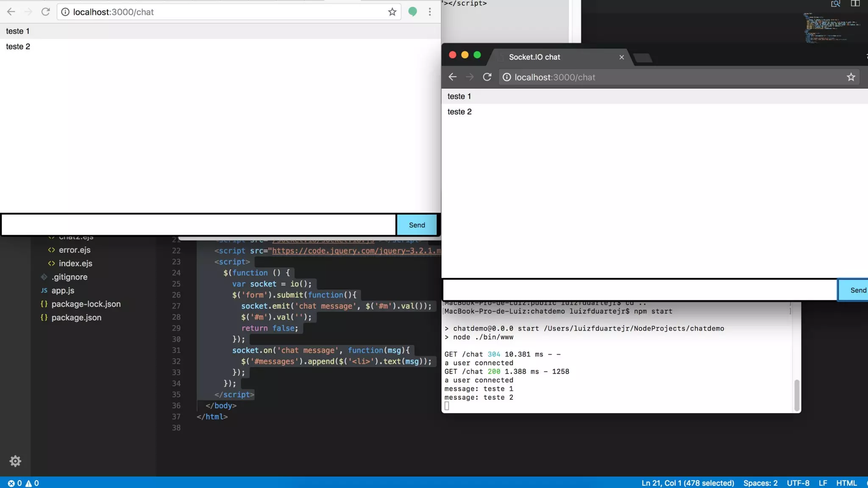
Task: Click the terminal window scrollbar
Action: 796,395
